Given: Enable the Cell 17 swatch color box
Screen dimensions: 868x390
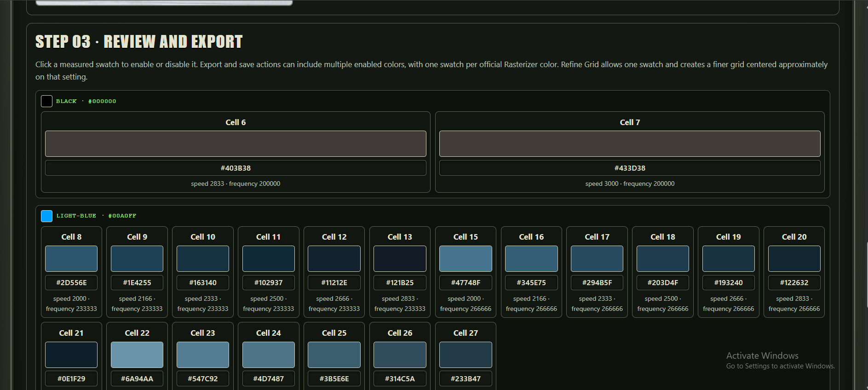Looking at the screenshot, I should [597, 258].
